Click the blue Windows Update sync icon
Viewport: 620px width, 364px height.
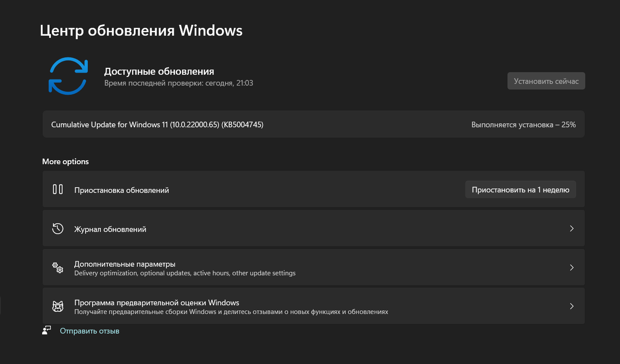coord(68,76)
